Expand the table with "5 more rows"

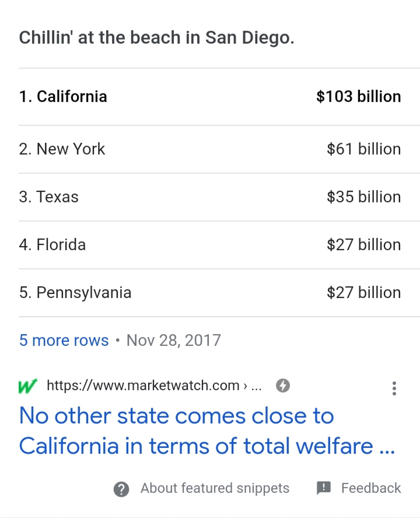pos(64,340)
